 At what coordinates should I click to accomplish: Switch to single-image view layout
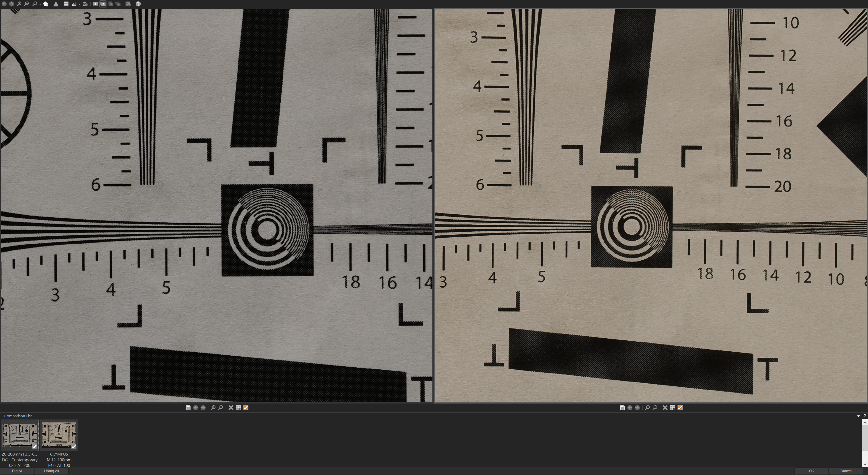pyautogui.click(x=95, y=4)
